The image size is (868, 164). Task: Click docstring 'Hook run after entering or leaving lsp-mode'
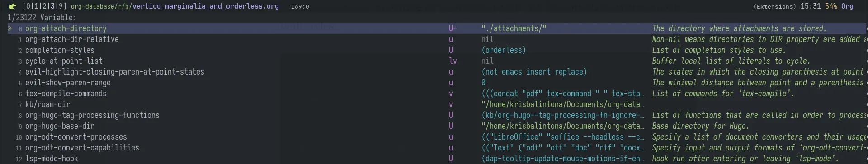click(x=745, y=159)
